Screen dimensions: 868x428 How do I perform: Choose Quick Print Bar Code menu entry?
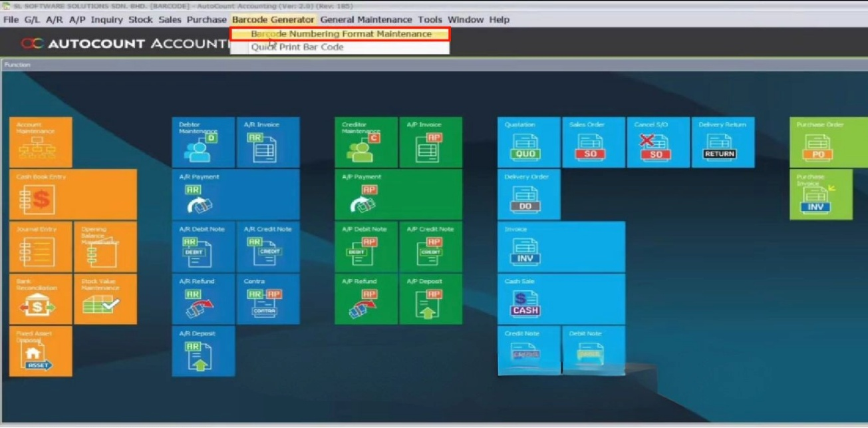tap(297, 47)
